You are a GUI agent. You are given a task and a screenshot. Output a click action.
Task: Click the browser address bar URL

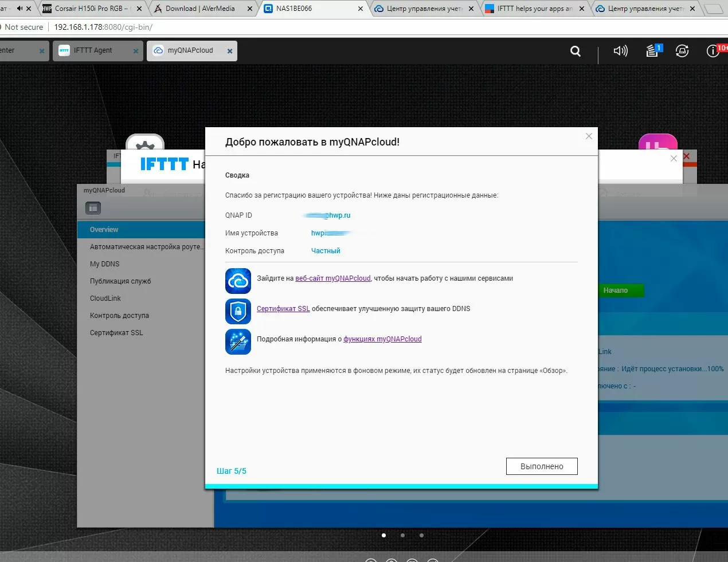coord(103,27)
